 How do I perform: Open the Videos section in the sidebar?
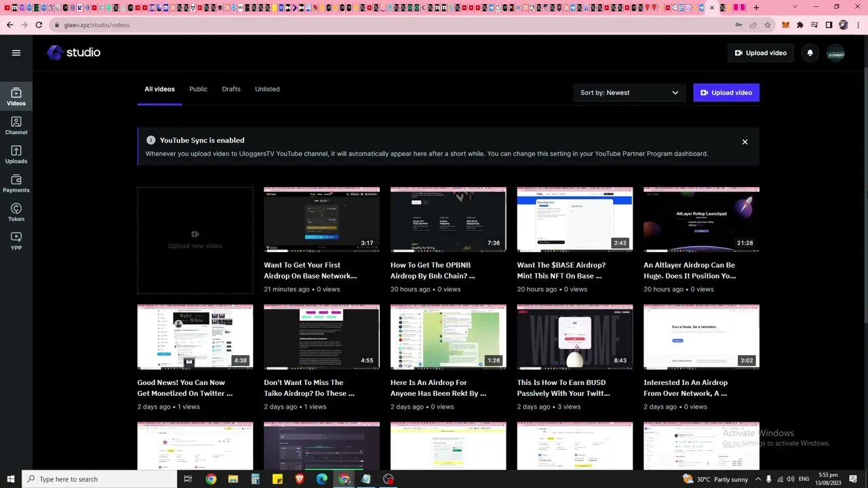coord(16,96)
